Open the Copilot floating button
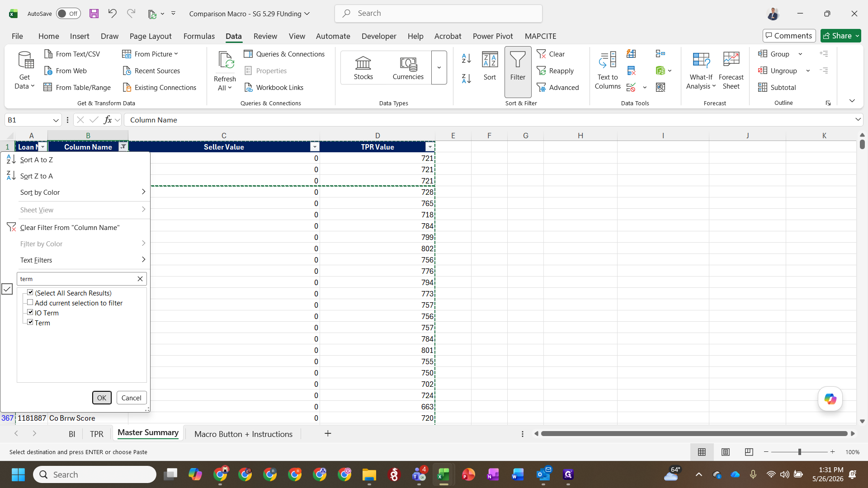Image resolution: width=868 pixels, height=488 pixels. click(x=830, y=399)
